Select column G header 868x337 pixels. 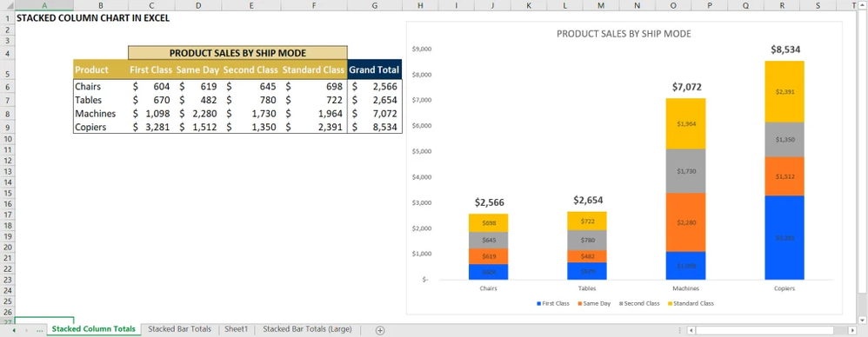pos(375,5)
